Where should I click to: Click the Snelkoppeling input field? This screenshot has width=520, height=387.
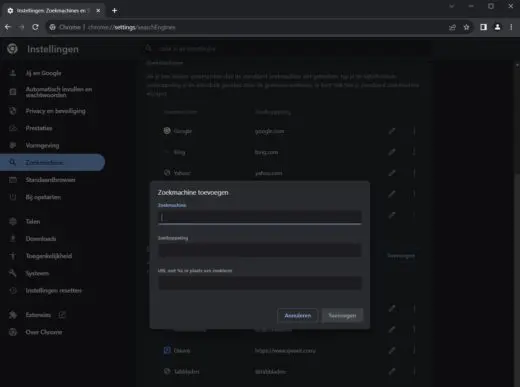[260, 250]
